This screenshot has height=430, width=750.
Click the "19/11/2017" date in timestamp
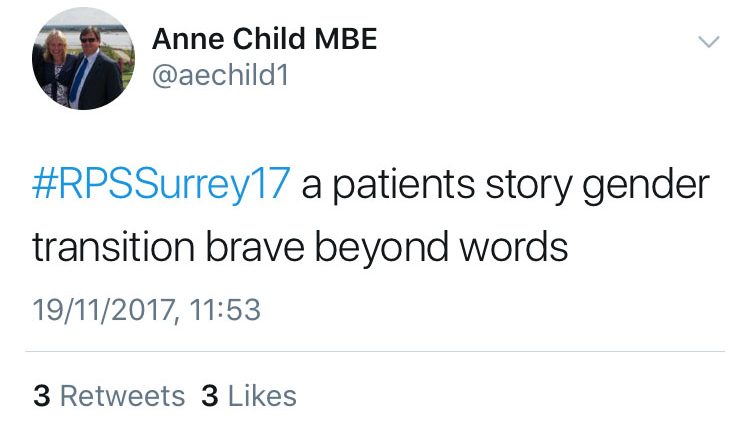point(102,310)
